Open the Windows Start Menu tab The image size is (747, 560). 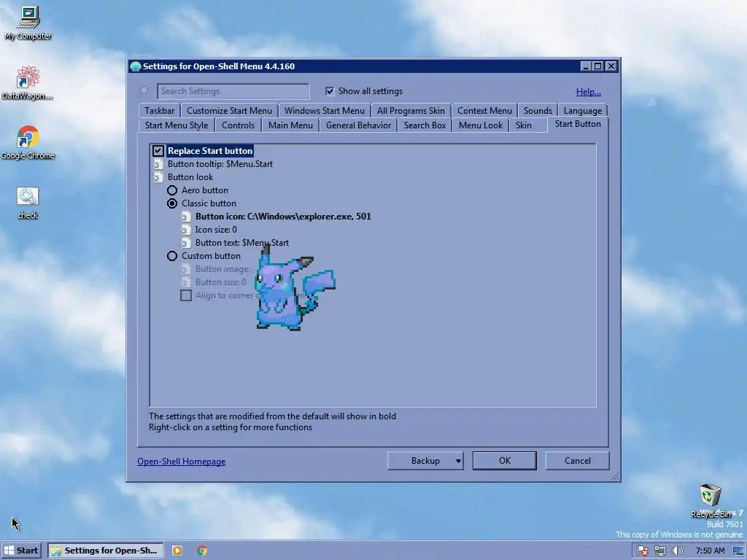(325, 111)
